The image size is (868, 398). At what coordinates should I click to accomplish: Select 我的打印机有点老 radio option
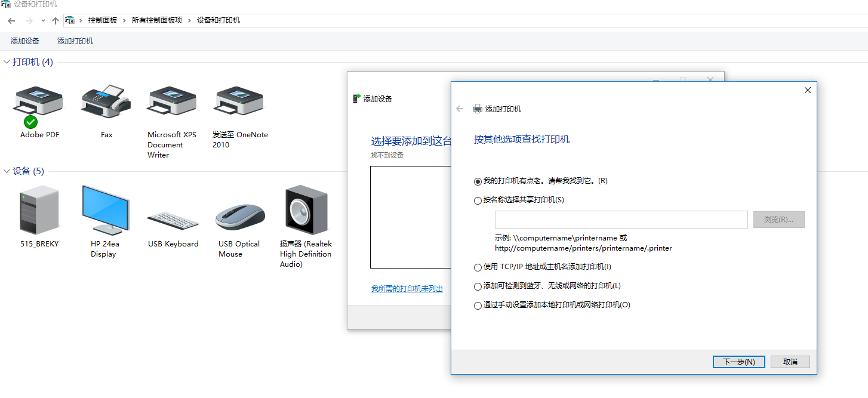(478, 181)
